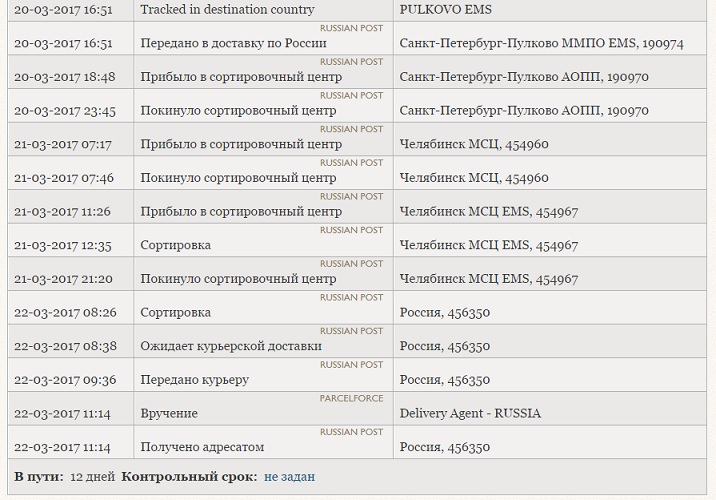Select the 'Delivery Agent - RUSSIA' location cell

tap(470, 413)
